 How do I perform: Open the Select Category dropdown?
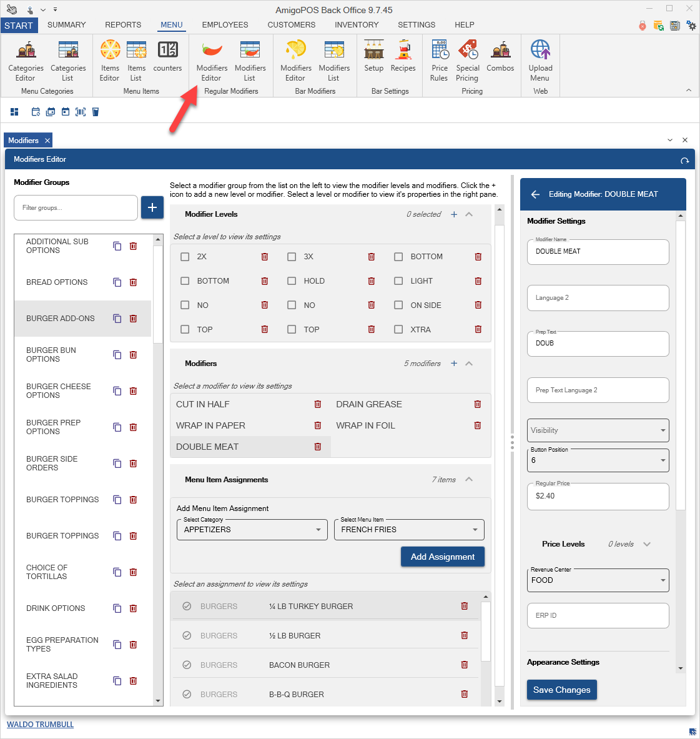tap(252, 530)
